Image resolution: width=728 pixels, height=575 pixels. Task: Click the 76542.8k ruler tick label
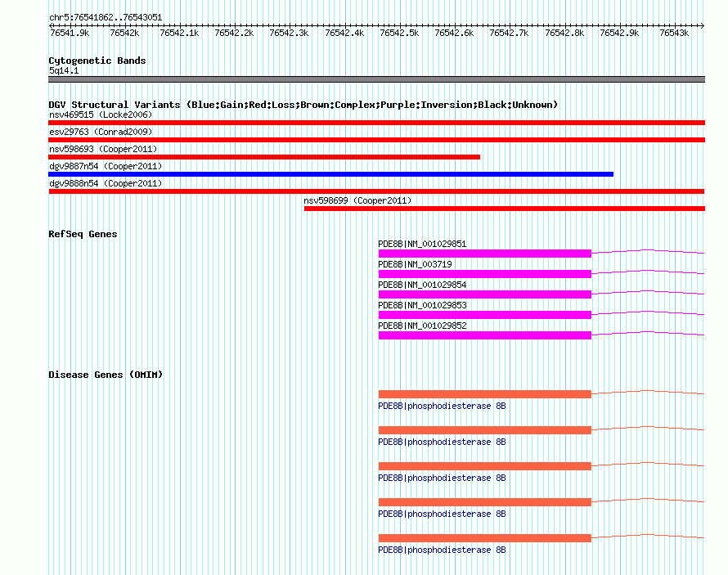(564, 33)
